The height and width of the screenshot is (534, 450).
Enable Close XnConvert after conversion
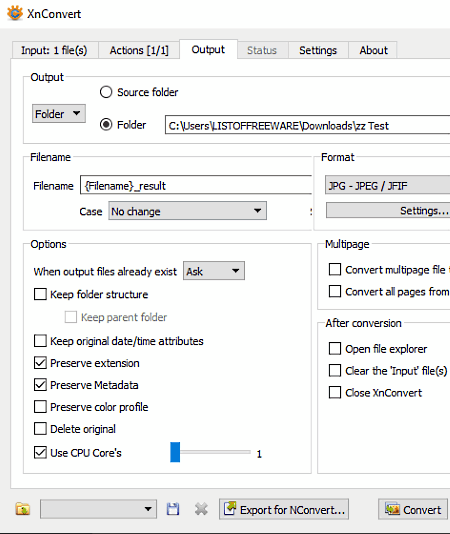(x=335, y=393)
